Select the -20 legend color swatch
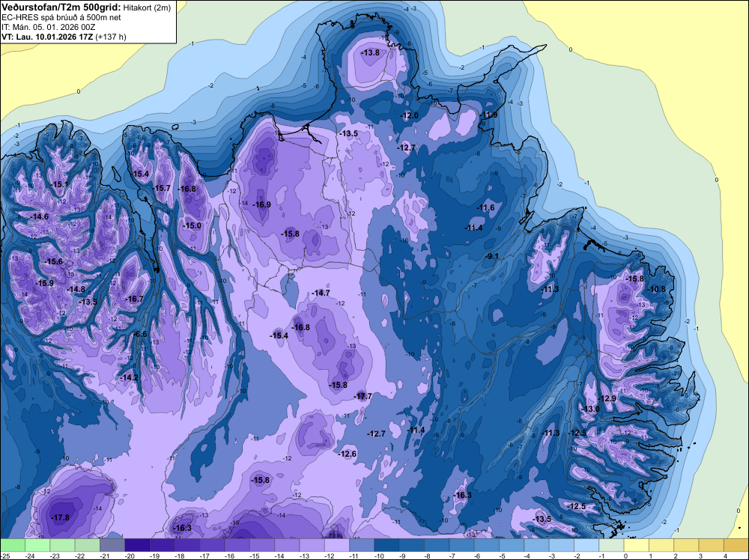Screen dimensions: 749x560 pyautogui.click(x=137, y=545)
